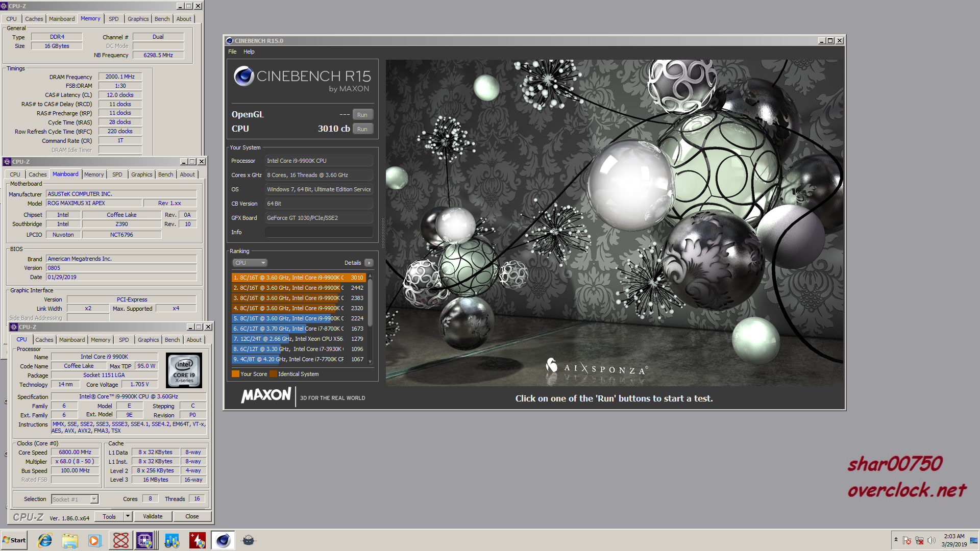Image resolution: width=980 pixels, height=551 pixels.
Task: Open the Windows Start menu
Action: pos(14,540)
